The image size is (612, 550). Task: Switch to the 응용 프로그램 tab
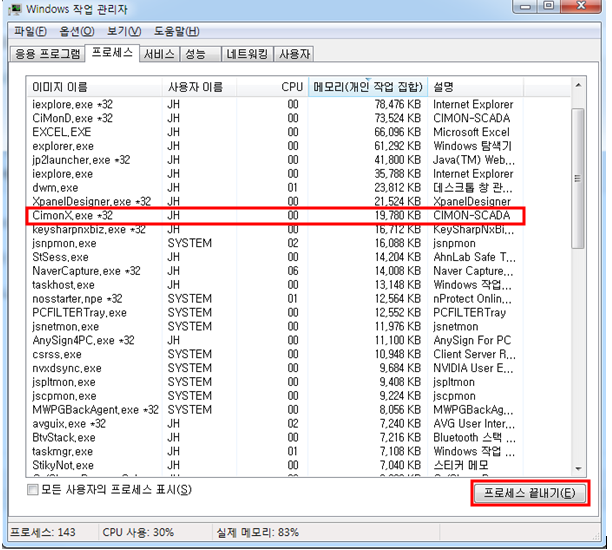[x=47, y=54]
